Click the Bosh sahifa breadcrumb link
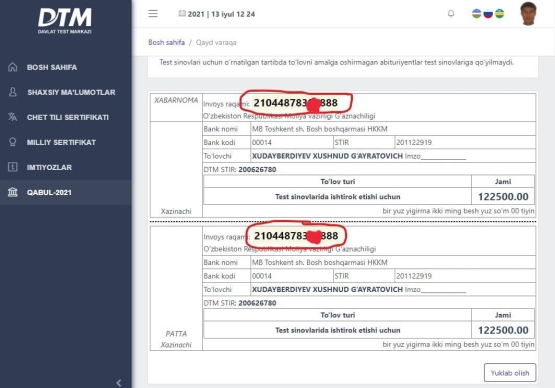This screenshot has height=388, width=555. 166,42
